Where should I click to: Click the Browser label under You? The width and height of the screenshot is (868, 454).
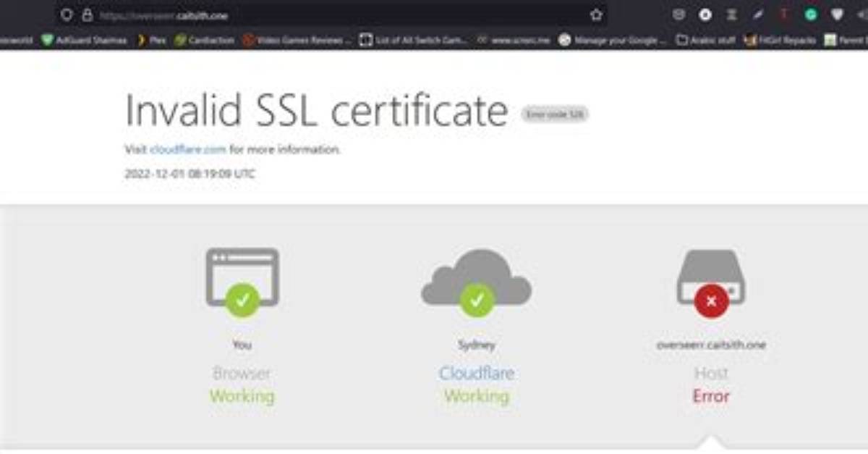242,374
